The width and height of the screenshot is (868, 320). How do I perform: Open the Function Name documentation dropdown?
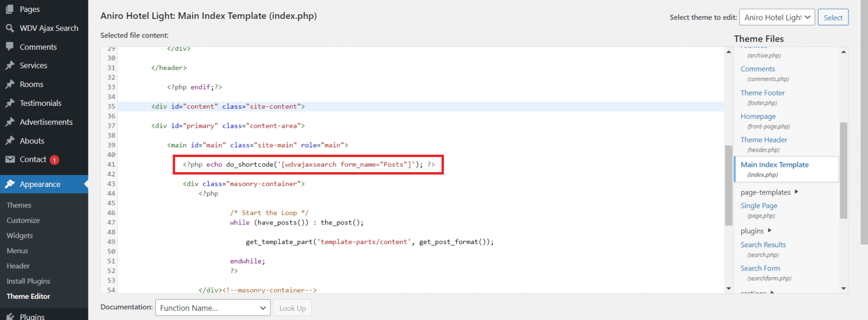[x=212, y=308]
